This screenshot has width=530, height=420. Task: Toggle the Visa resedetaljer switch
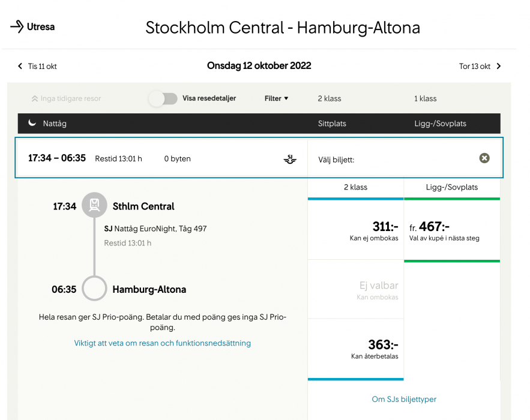[163, 98]
